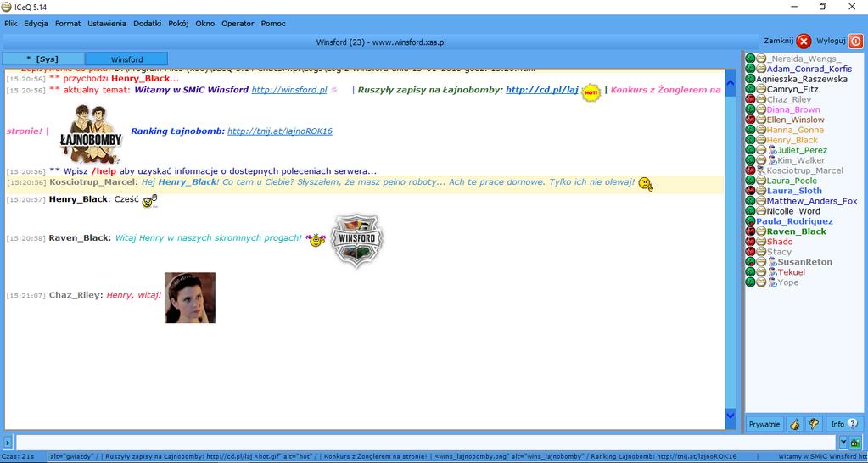Click the red status icon beside Ellen_Winslow
Viewport: 868px width, 463px height.
[x=750, y=120]
